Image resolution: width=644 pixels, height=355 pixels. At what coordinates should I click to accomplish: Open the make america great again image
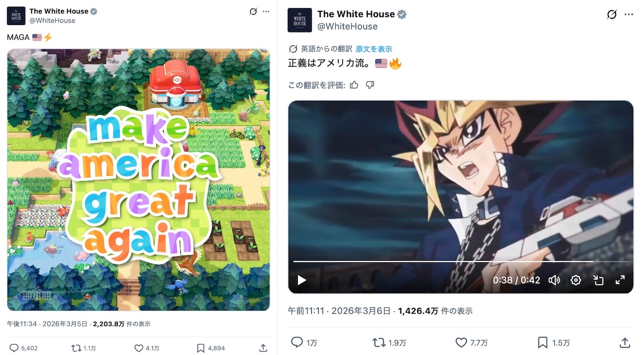pyautogui.click(x=138, y=180)
